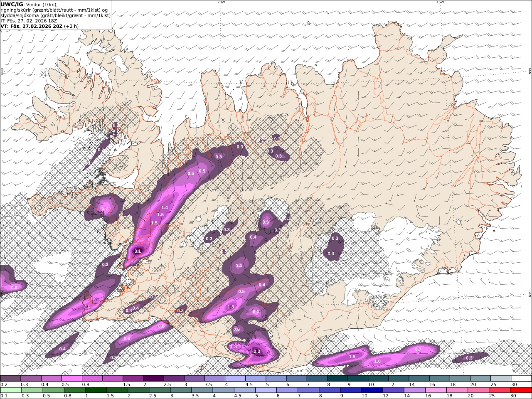Click the light lavender 4–4.5 snow legend swatch
Screen dimensions: 532x399
tap(235, 378)
